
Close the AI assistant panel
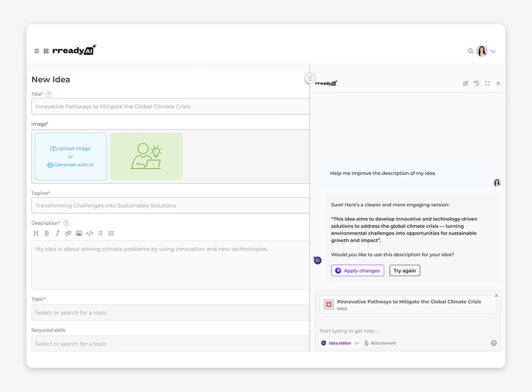(498, 83)
